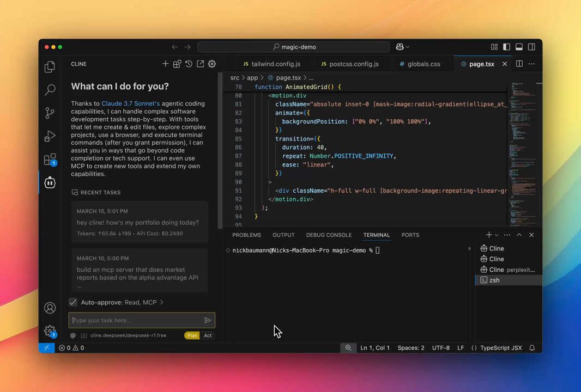Image resolution: width=581 pixels, height=392 pixels.
Task: Maximize the panel with the up chevron
Action: coord(519,235)
